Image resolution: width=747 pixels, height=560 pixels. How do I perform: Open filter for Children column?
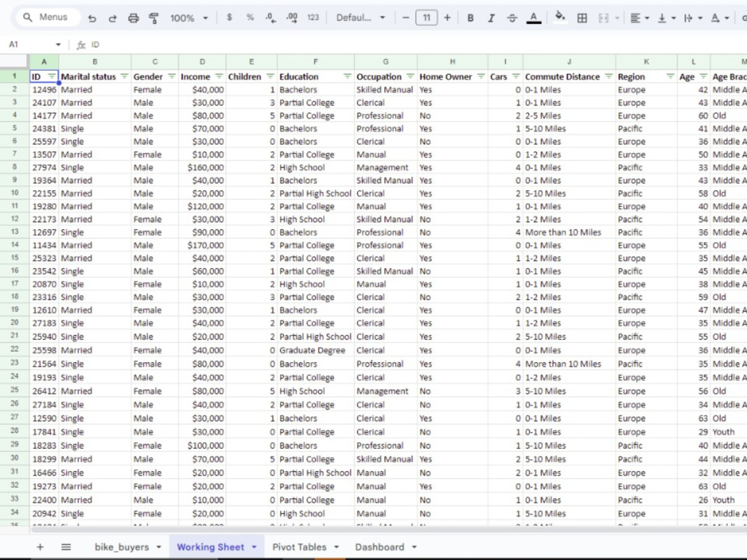pyautogui.click(x=270, y=77)
